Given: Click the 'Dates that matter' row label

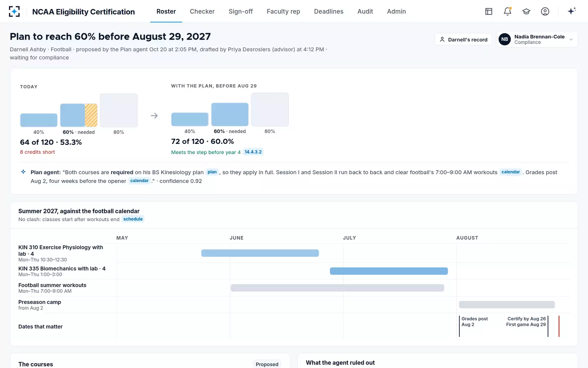Looking at the screenshot, I should coord(40,327).
